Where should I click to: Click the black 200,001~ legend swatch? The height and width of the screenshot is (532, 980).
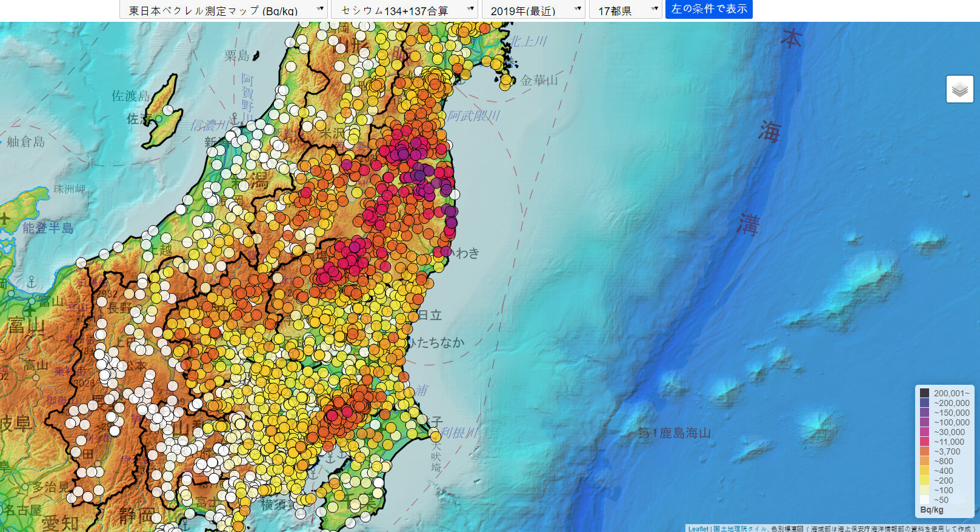(x=924, y=393)
